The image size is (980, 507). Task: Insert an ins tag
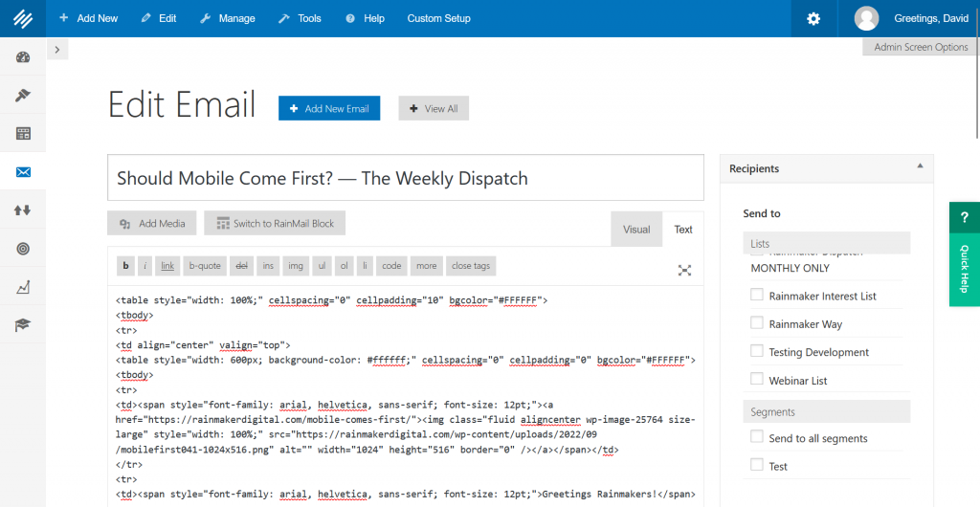point(268,265)
